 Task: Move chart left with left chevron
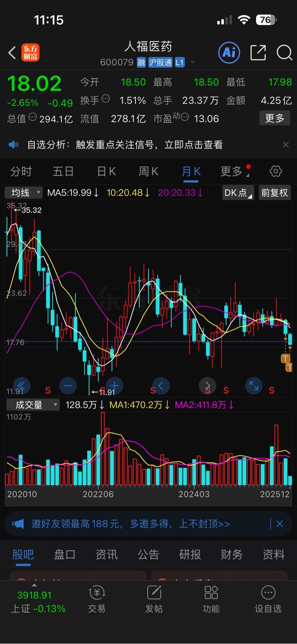[161, 386]
